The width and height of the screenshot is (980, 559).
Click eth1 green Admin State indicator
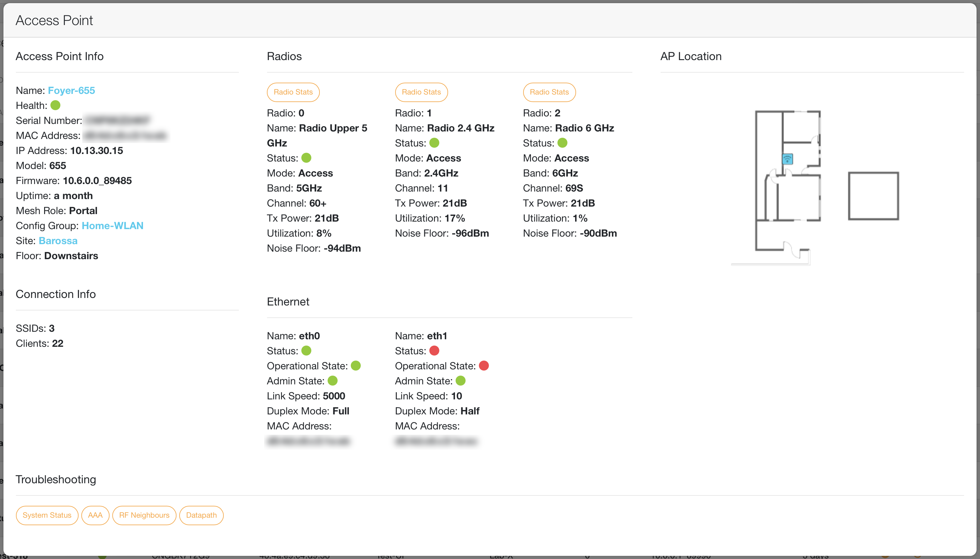coord(461,381)
